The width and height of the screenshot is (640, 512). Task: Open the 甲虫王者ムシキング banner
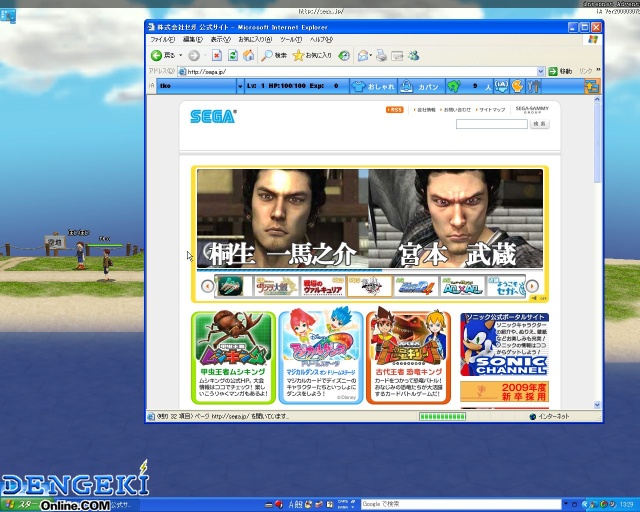233,358
